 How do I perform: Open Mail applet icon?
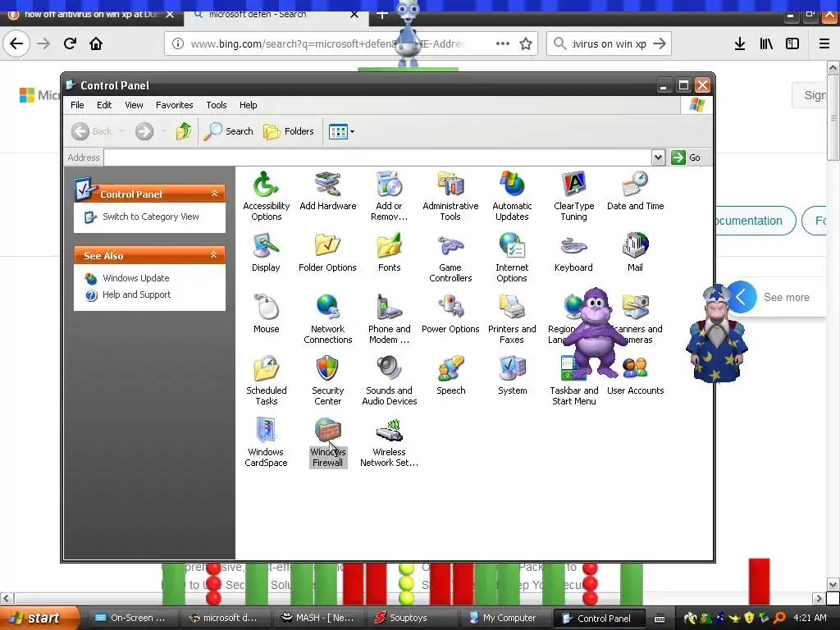(x=636, y=253)
